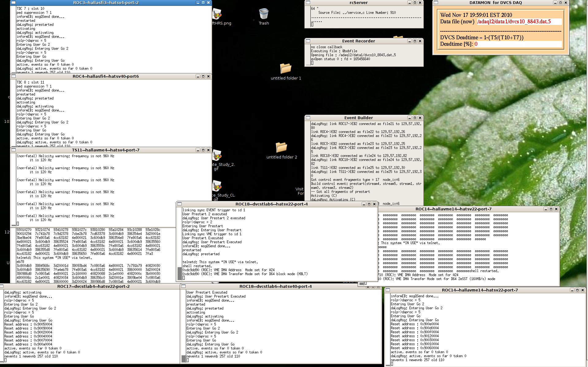Open window menu of ROC14 window listing Reset addresses
The image size is (588, 367).
click(388, 290)
